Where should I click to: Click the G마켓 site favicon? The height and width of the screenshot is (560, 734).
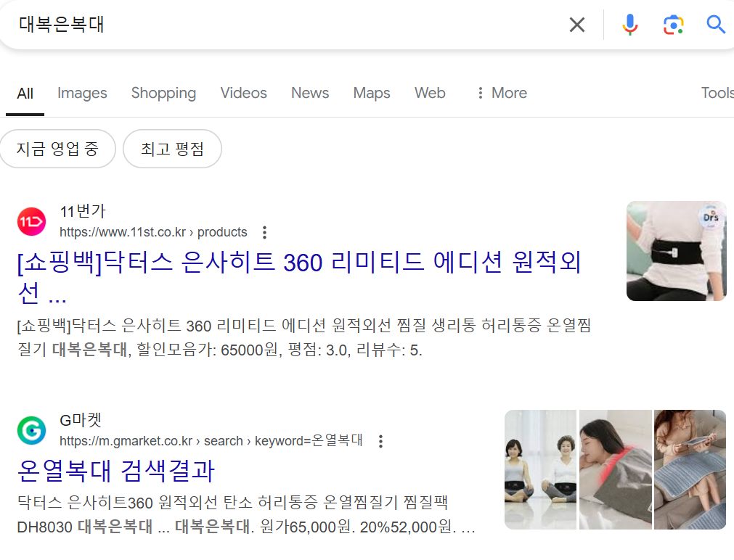[30, 429]
